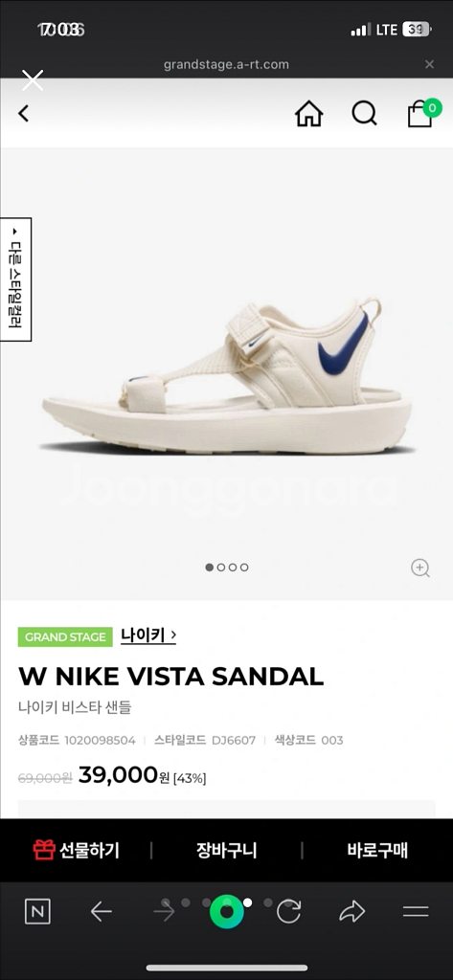Zoom product image with magnifier plus icon
Screen dimensions: 453x980
(419, 568)
